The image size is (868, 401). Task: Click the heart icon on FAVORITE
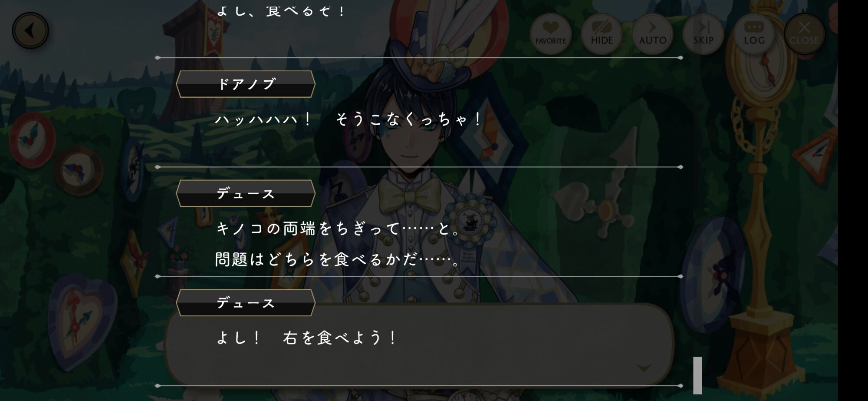coord(551,28)
